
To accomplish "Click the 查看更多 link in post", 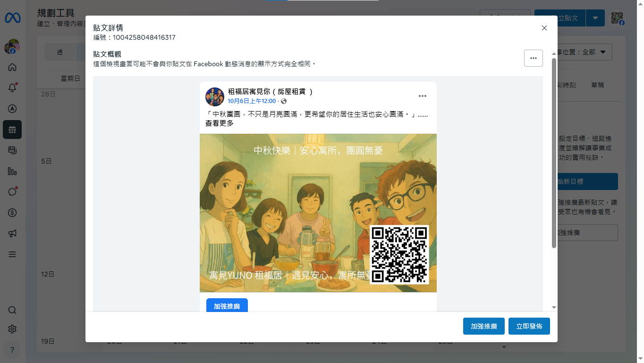I will pyautogui.click(x=219, y=123).
